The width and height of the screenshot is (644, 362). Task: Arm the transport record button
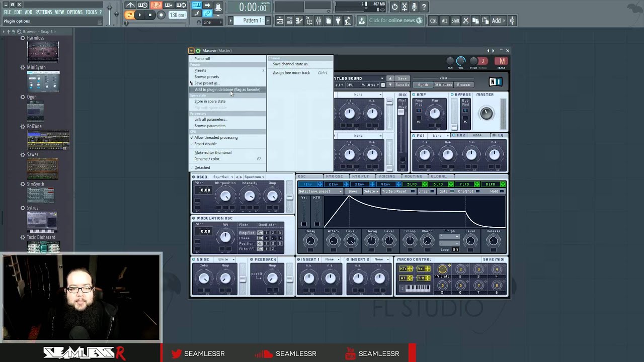[x=161, y=15]
